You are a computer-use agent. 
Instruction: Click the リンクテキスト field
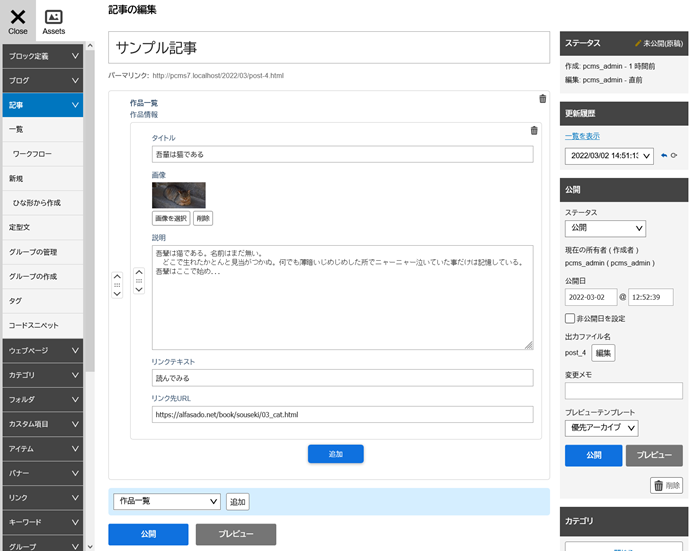coord(342,378)
